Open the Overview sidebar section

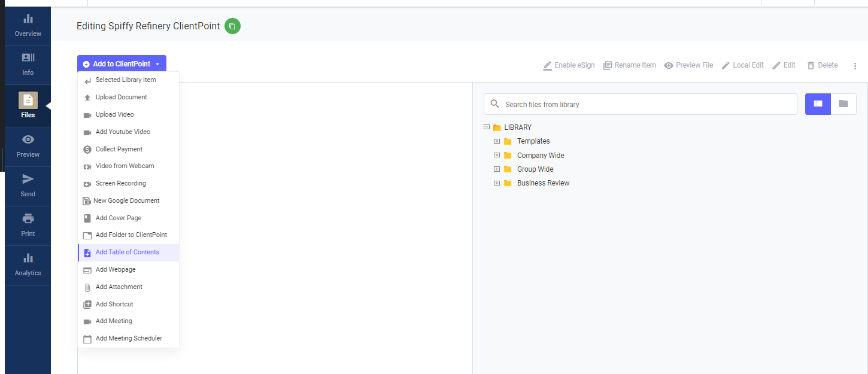coord(28,25)
